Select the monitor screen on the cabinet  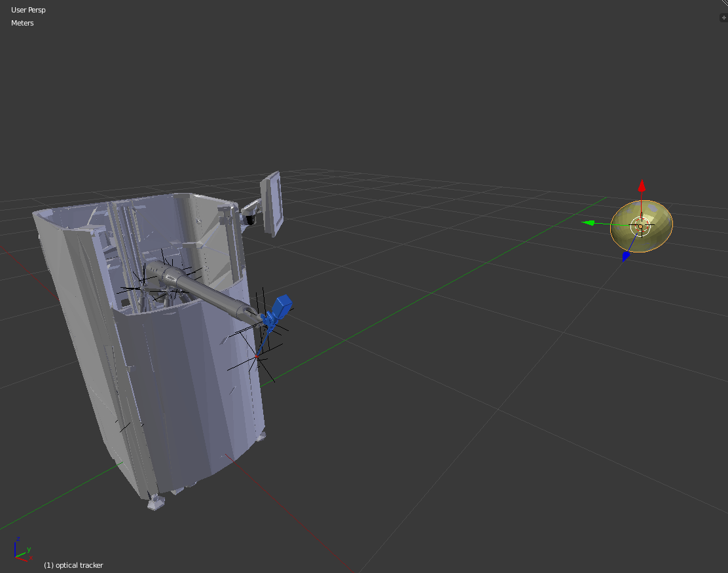(271, 203)
